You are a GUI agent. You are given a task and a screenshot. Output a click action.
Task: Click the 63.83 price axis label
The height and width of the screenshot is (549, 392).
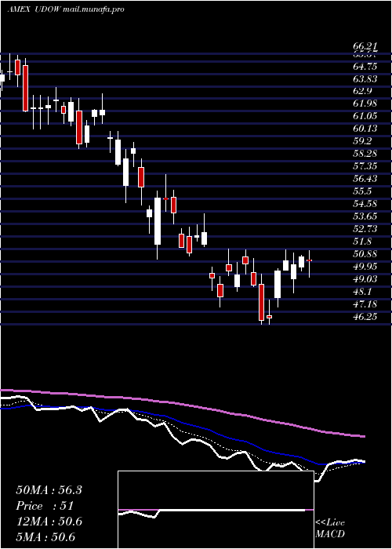[365, 78]
